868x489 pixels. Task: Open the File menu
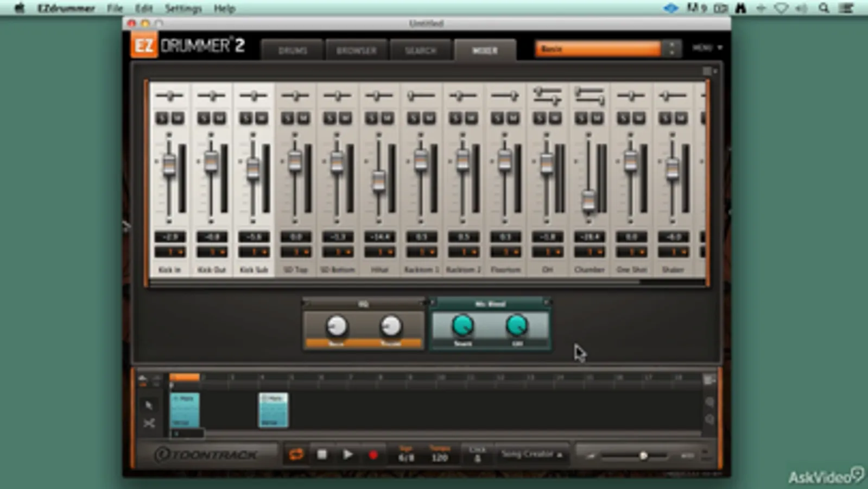point(115,8)
